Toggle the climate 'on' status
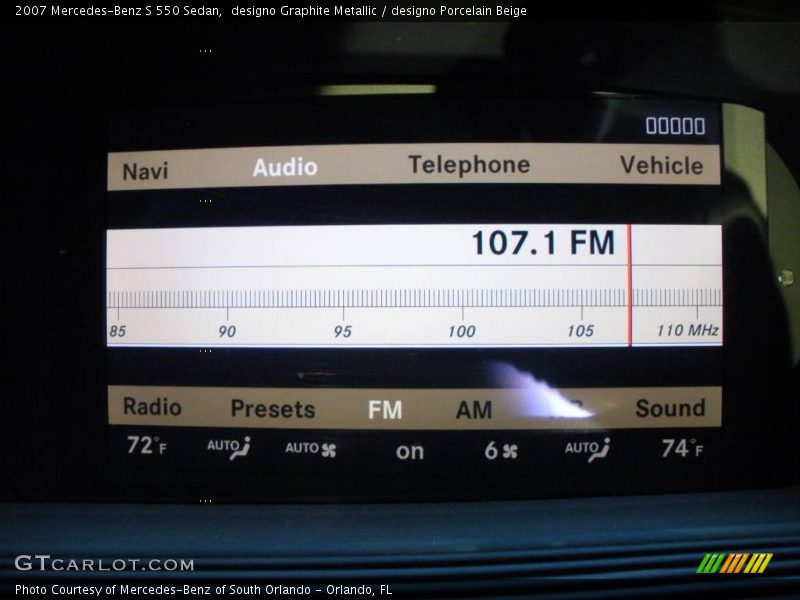Screen dimensions: 800x600 tap(410, 452)
